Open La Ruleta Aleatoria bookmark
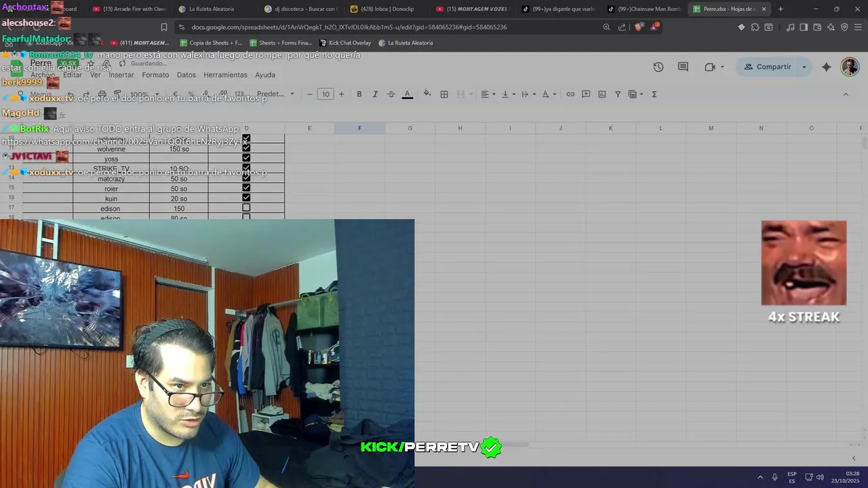Screen dimensions: 868x488 (406, 43)
